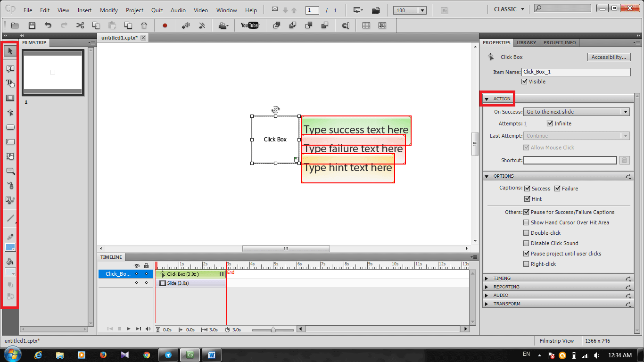644x362 pixels.
Task: Close the untitled1.cptx document tab
Action: [x=143, y=38]
